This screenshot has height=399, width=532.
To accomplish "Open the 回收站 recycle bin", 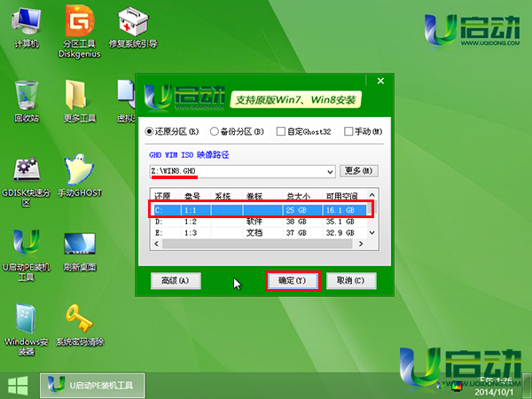I will click(27, 102).
